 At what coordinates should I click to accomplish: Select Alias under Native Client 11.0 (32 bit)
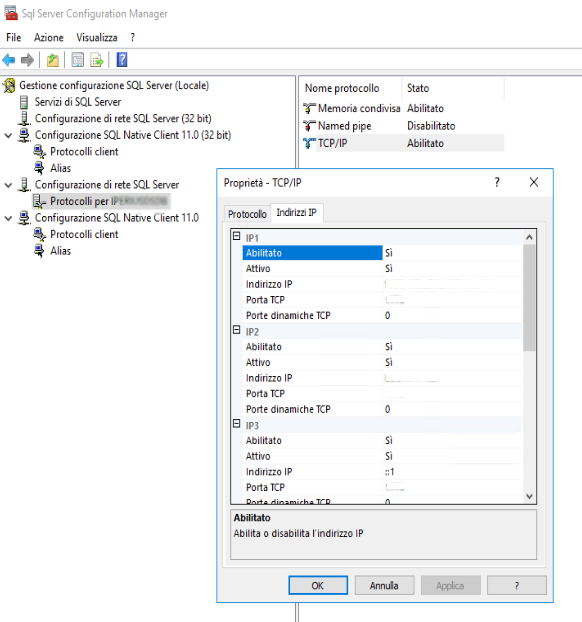click(x=60, y=169)
